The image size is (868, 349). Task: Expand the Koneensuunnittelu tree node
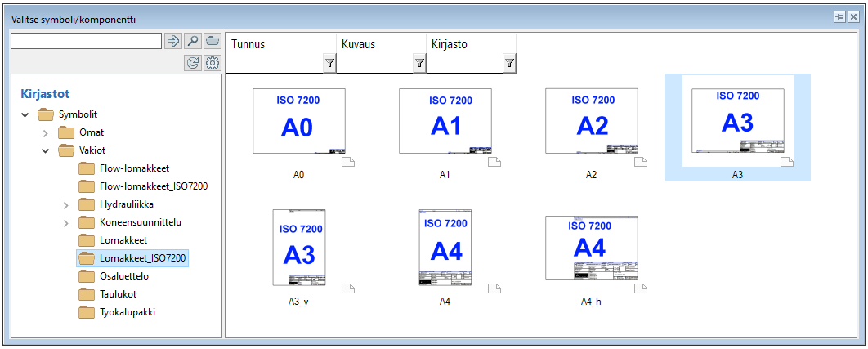coord(66,223)
